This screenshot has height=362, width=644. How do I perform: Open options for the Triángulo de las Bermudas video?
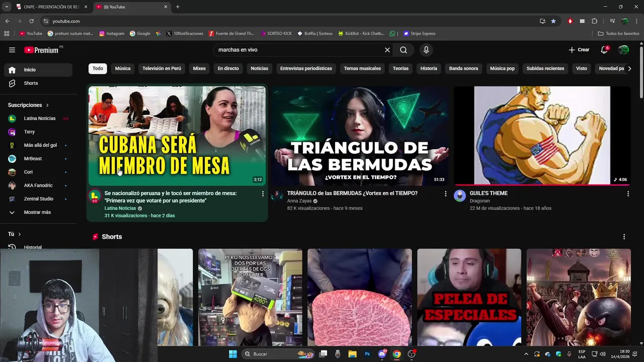(x=445, y=194)
